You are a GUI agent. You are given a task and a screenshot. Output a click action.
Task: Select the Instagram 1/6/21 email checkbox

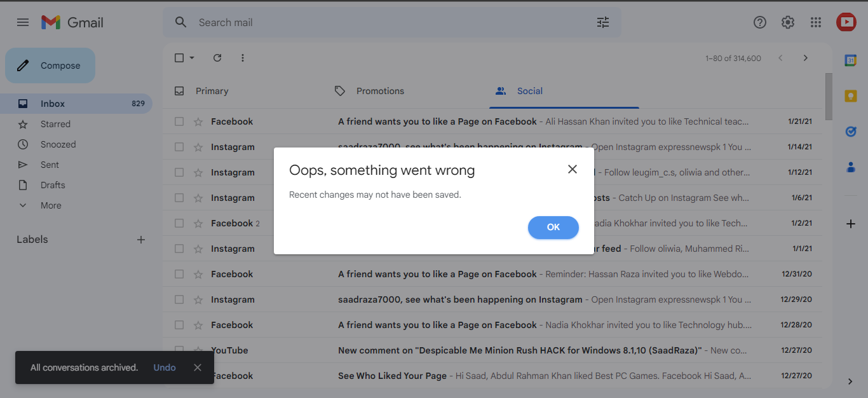(x=179, y=198)
